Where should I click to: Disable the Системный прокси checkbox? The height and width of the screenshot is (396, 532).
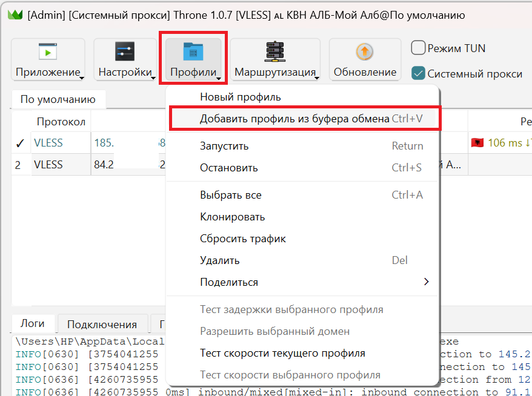click(x=418, y=73)
